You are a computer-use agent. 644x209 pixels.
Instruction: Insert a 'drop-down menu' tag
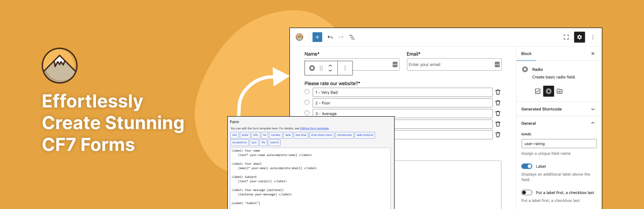322,135
